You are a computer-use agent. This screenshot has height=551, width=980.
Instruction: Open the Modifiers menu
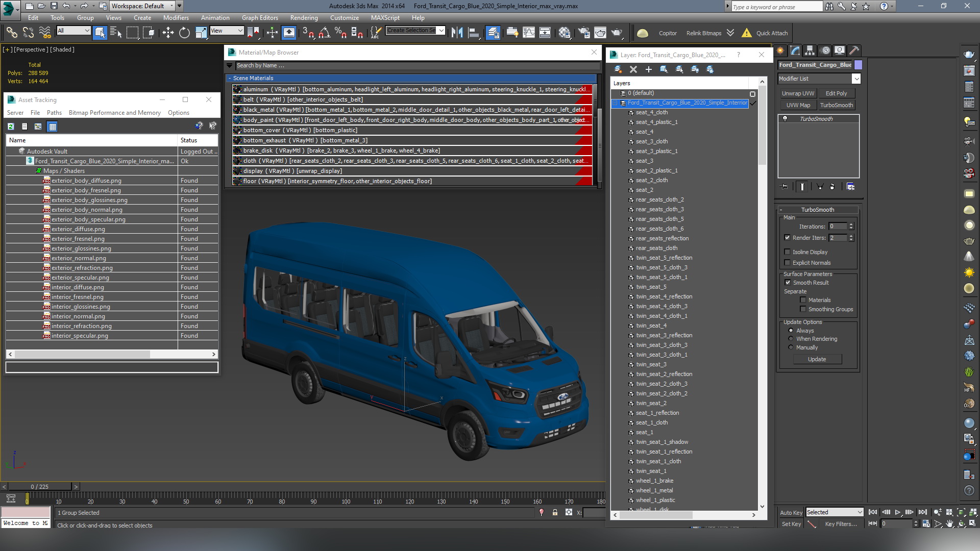[176, 18]
